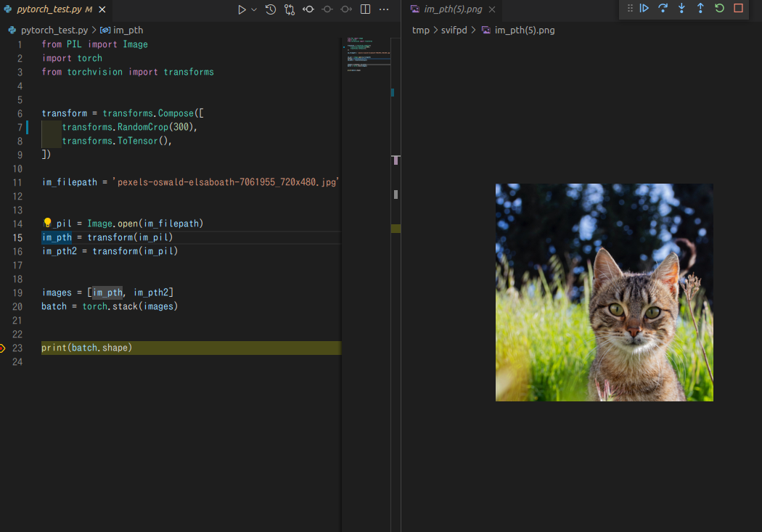Click torch.stack(images) on line 20
762x532 pixels.
[130, 306]
